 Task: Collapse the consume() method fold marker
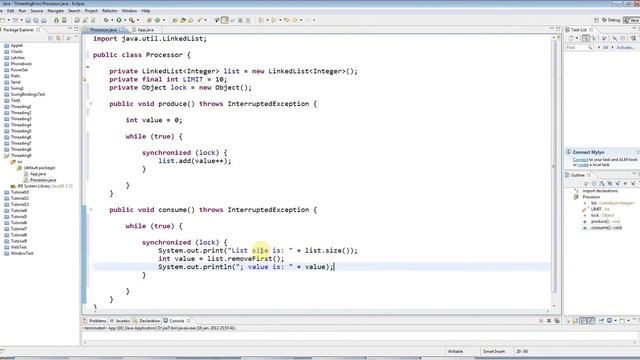click(x=91, y=209)
